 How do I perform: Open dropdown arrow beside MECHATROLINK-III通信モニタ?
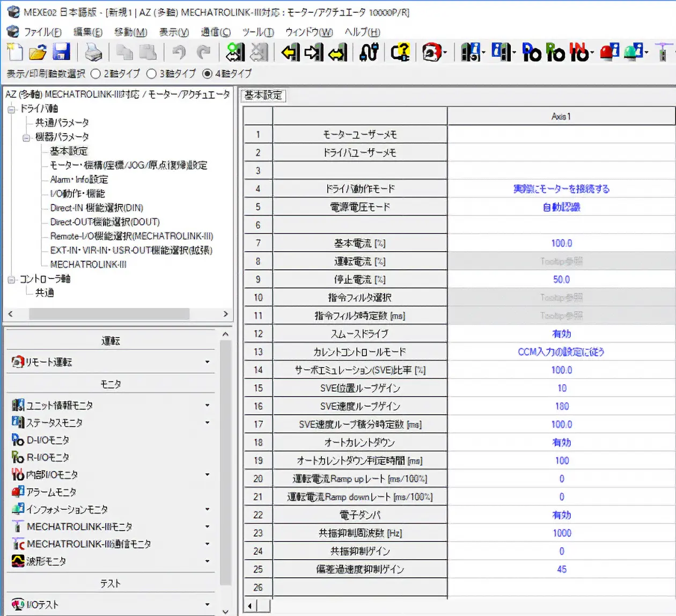click(207, 544)
